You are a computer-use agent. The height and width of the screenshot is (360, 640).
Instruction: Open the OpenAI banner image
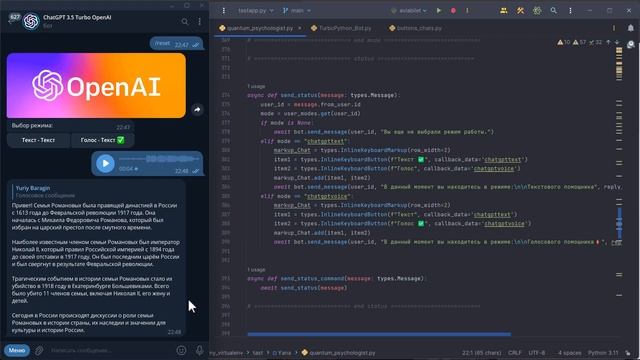[x=96, y=85]
